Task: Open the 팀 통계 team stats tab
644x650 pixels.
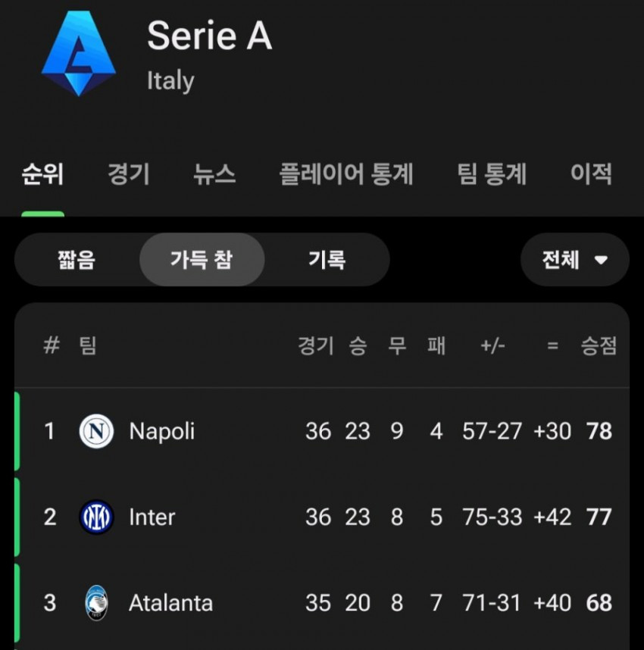Action: click(x=492, y=174)
